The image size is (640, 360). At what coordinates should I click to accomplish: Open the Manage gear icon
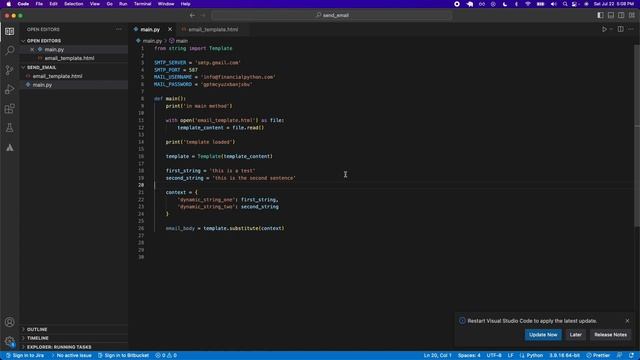[x=9, y=341]
